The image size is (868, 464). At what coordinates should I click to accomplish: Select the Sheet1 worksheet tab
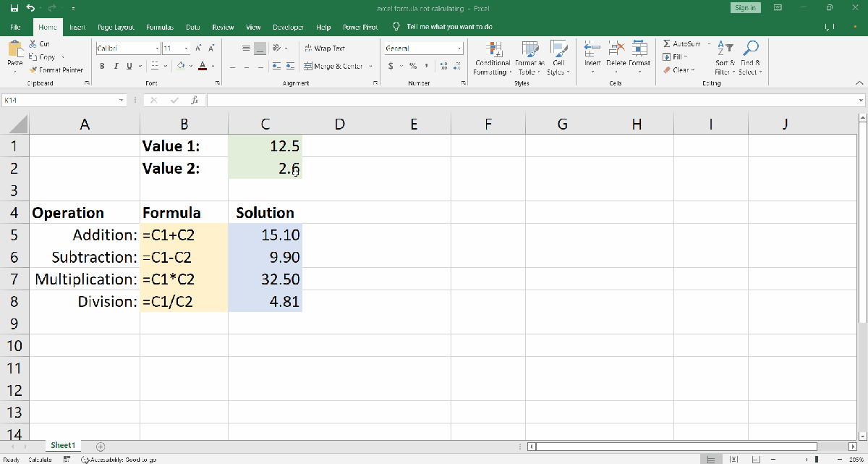point(63,446)
